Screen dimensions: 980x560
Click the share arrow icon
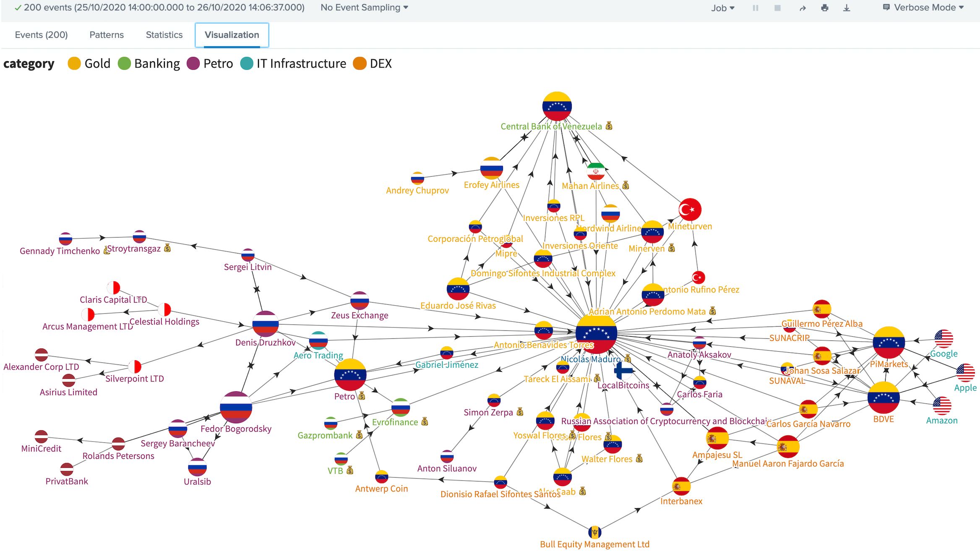click(802, 8)
